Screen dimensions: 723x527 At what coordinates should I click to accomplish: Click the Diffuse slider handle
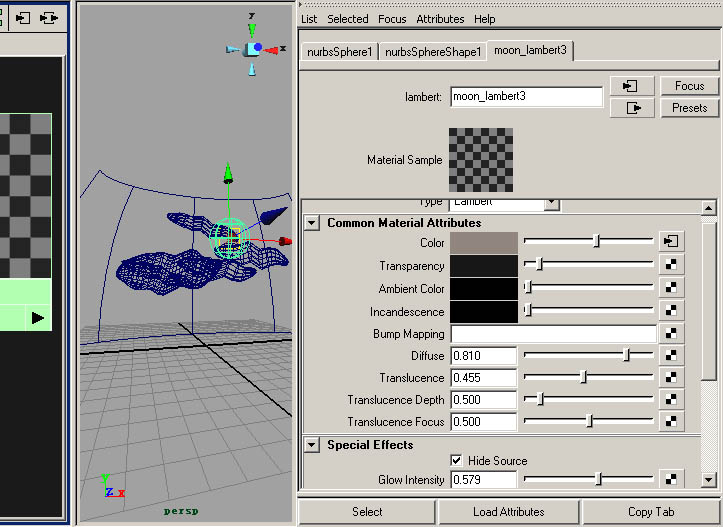(626, 355)
